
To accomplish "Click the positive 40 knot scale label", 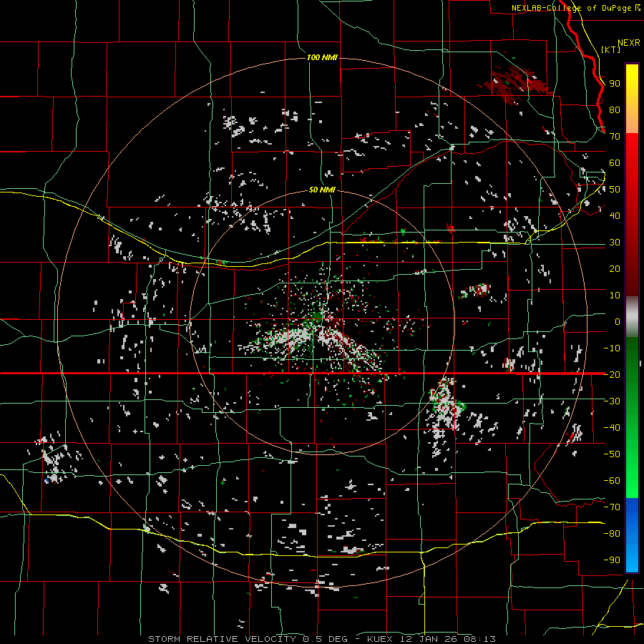I will [615, 215].
